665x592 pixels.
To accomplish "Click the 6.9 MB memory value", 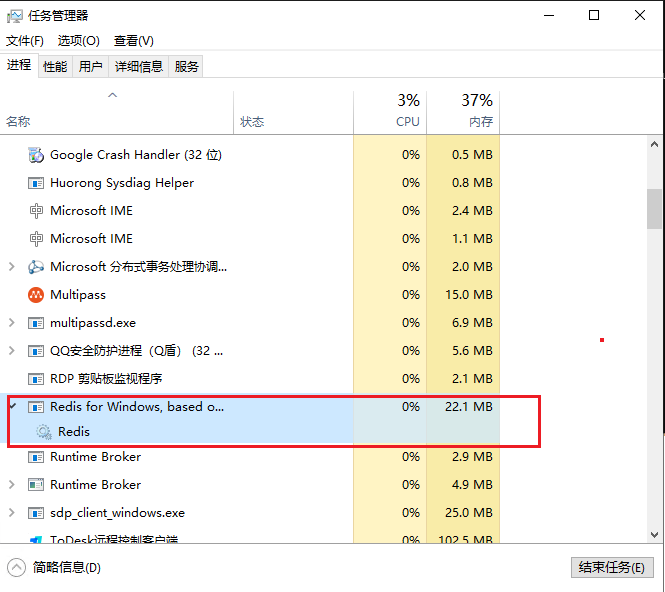I will 472,323.
